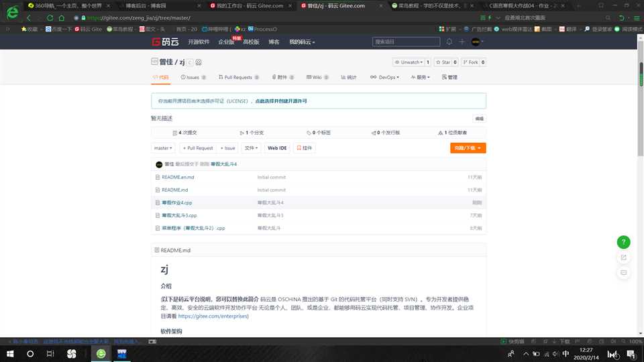The width and height of the screenshot is (644, 362).
Task: Open 开源软件 in Gitee navigation
Action: point(199,42)
